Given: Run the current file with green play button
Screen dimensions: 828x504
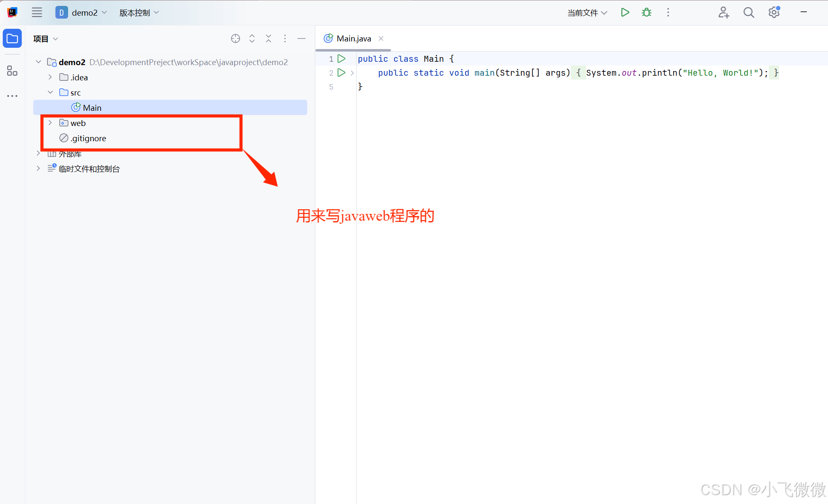Looking at the screenshot, I should (x=625, y=13).
